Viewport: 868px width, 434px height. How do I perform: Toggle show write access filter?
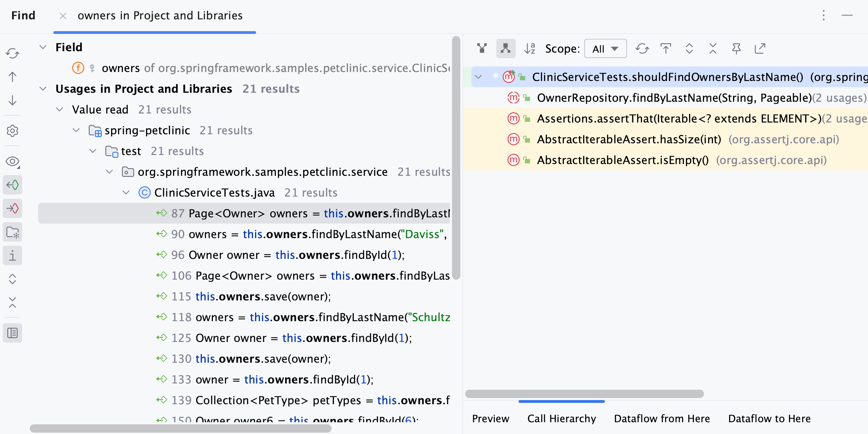12,208
